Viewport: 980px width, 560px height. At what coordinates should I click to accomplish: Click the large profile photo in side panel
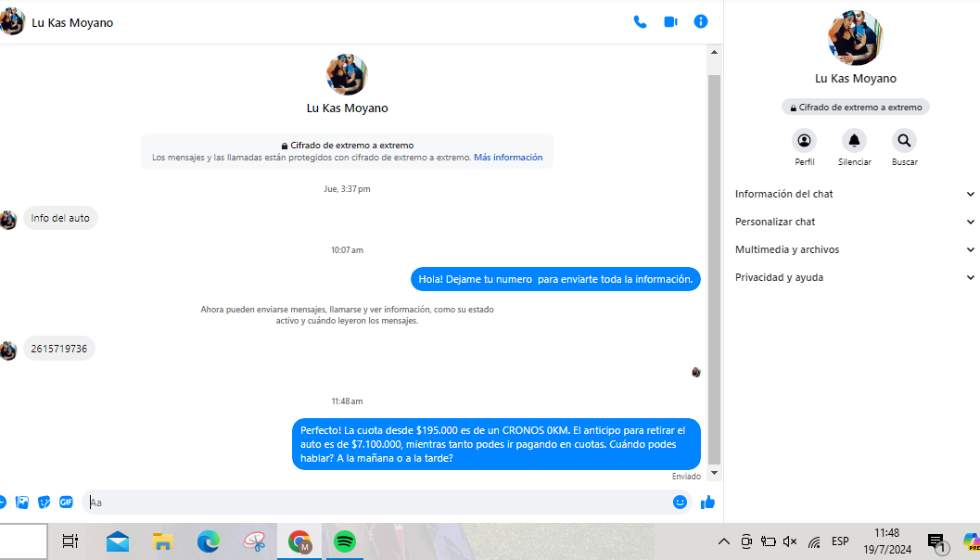point(855,38)
